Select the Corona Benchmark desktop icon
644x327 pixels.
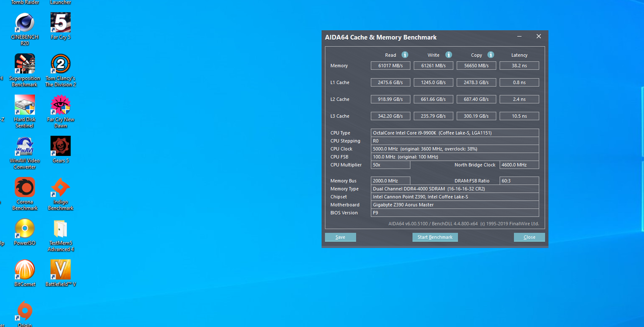point(25,194)
